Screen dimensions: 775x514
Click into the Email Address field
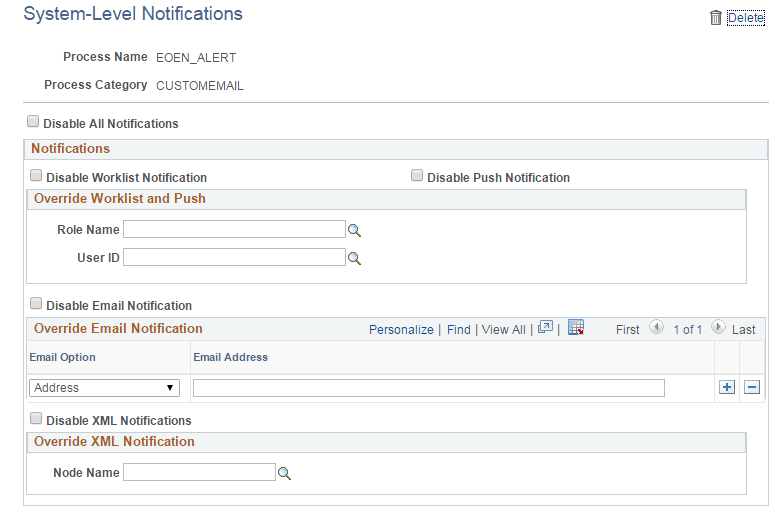429,388
